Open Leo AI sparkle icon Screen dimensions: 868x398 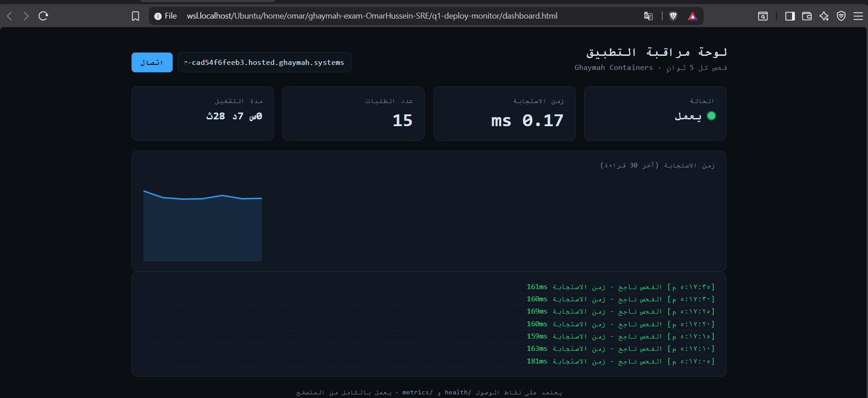[x=824, y=16]
